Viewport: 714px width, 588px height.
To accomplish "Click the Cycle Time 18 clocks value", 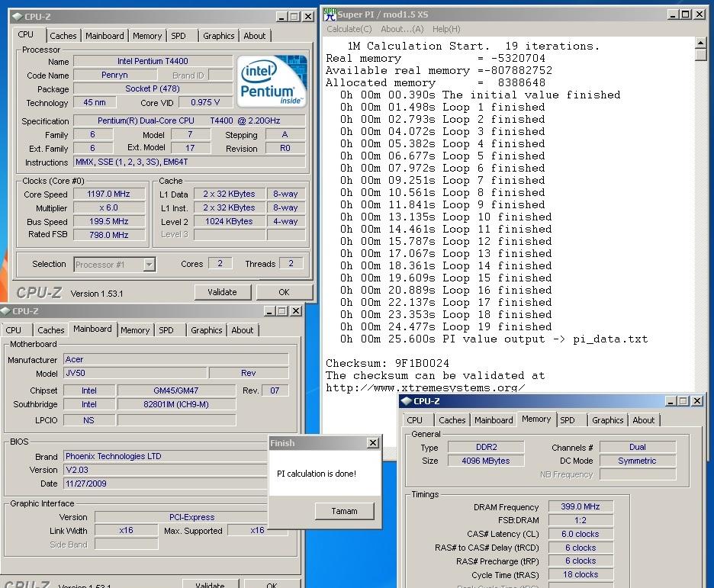I will click(581, 575).
